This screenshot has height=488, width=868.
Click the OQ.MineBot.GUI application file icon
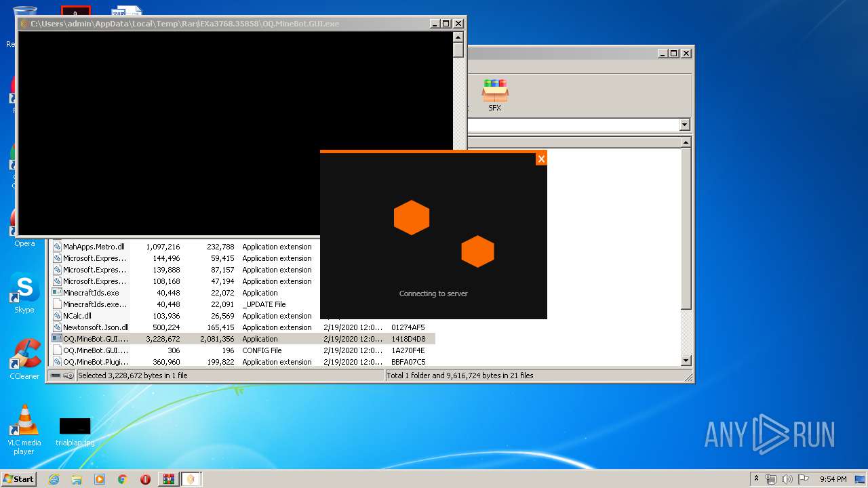click(x=58, y=339)
